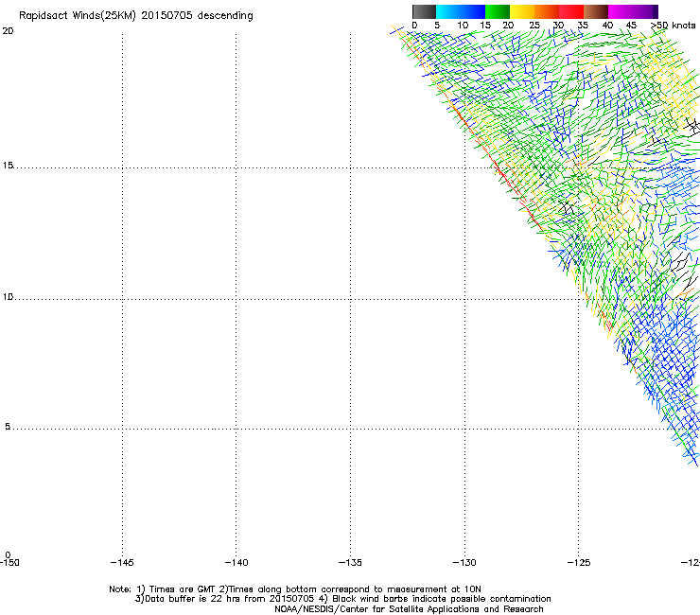Select the green 15-20 knots color band
700x615 pixels.
(498, 11)
